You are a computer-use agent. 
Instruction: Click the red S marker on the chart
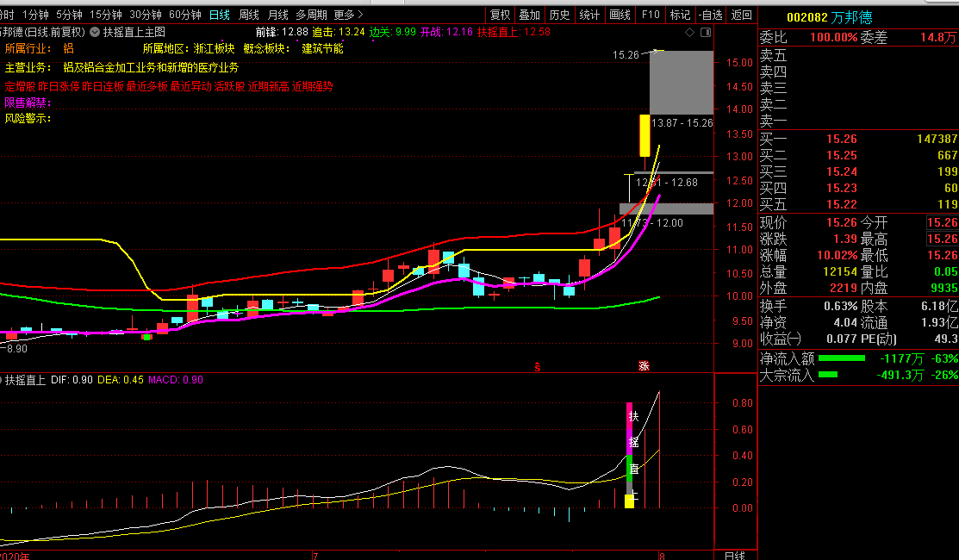click(x=538, y=367)
